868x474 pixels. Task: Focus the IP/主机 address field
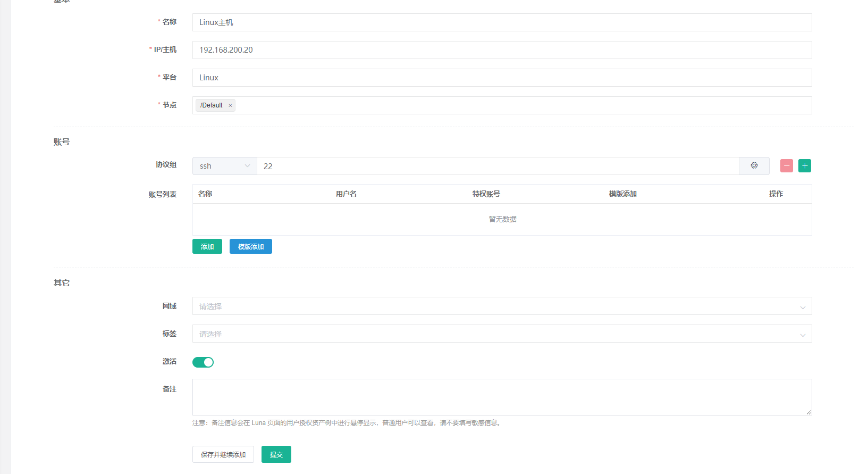502,50
